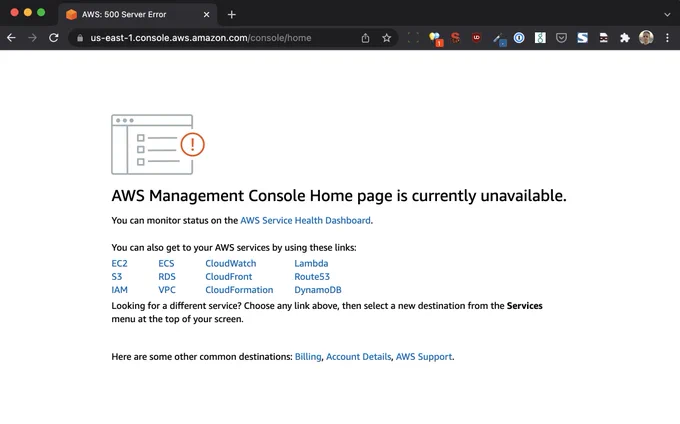Click the console-unavailable error illustration
The width and height of the screenshot is (680, 424).
(x=158, y=144)
